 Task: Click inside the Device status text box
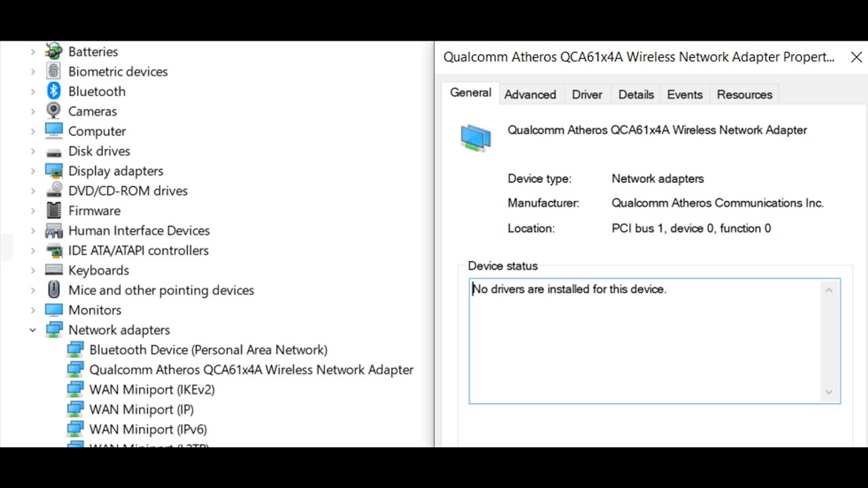click(x=654, y=341)
